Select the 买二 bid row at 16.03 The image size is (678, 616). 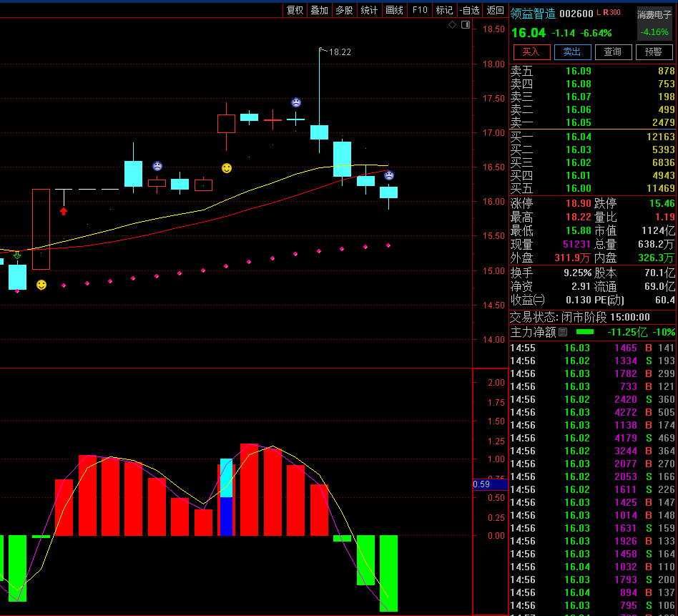592,150
